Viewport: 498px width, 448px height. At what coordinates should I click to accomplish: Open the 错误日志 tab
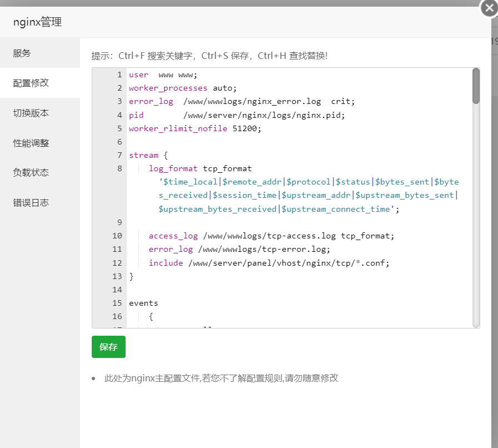point(40,202)
